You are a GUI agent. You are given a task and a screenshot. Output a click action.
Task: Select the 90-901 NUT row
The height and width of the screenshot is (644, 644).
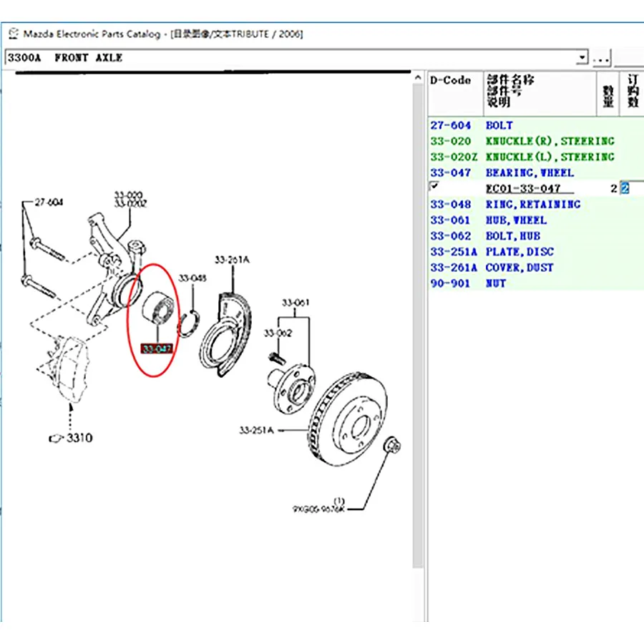(x=495, y=283)
